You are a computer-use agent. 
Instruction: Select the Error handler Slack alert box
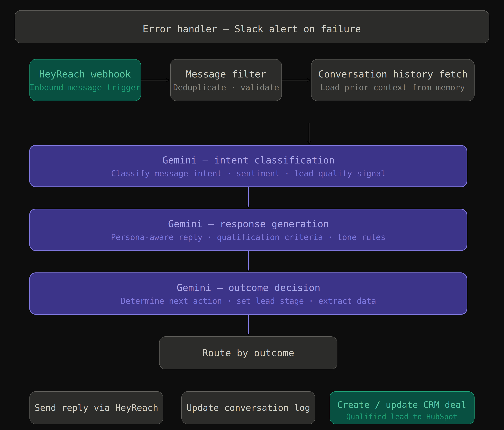(x=252, y=27)
